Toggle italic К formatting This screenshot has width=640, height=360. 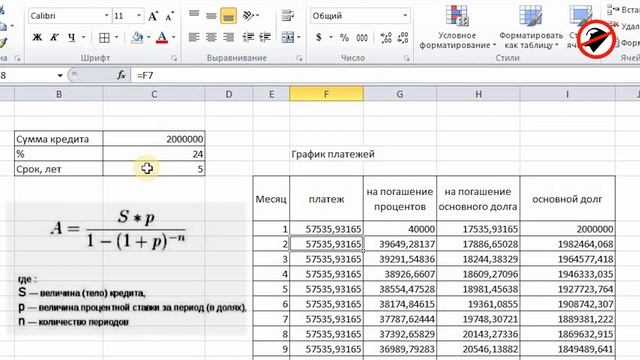tap(54, 38)
